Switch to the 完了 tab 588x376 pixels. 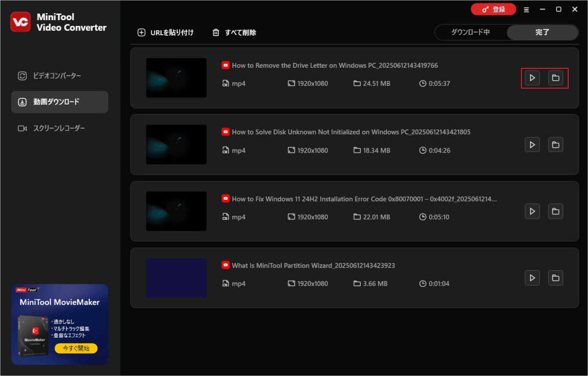[542, 32]
